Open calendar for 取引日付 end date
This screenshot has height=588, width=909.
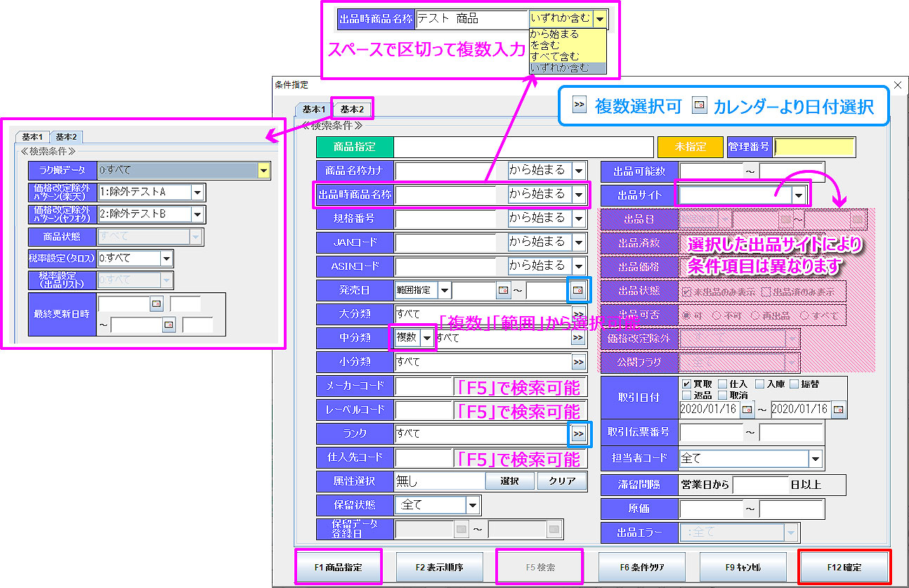click(838, 409)
